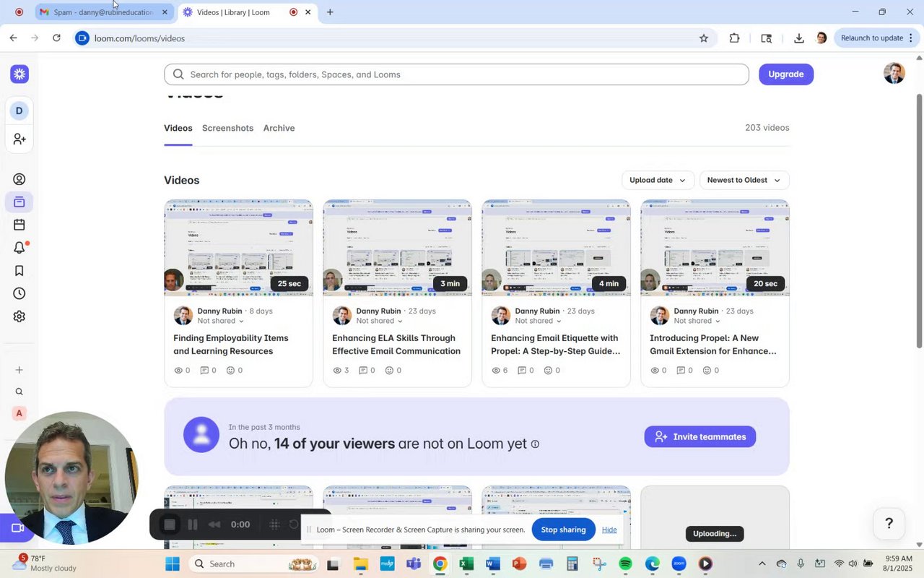Open the 4 min Email Etiquette video thumbnail

556,248
